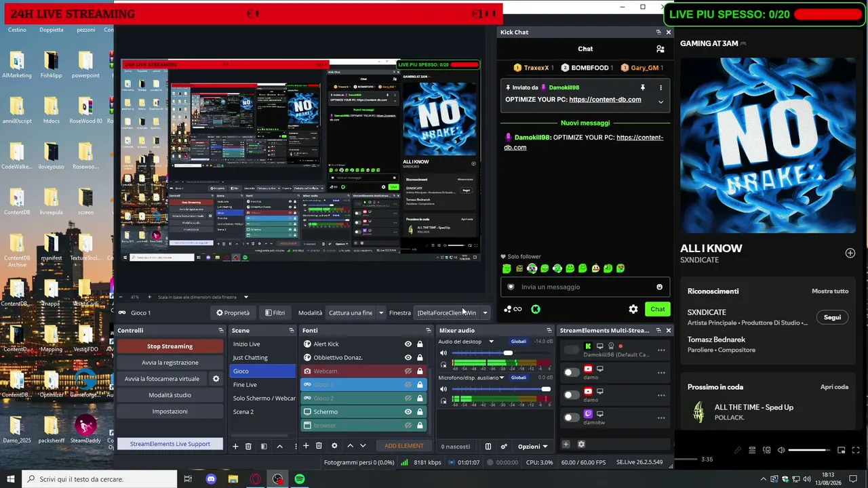The height and width of the screenshot is (488, 868).
Task: Open pinned message three-dot options
Action: pos(660,87)
